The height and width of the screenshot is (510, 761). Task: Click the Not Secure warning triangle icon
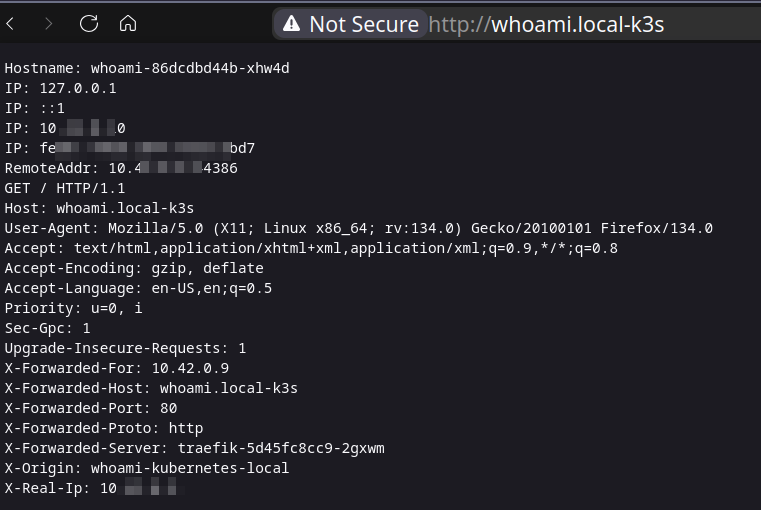(x=291, y=24)
